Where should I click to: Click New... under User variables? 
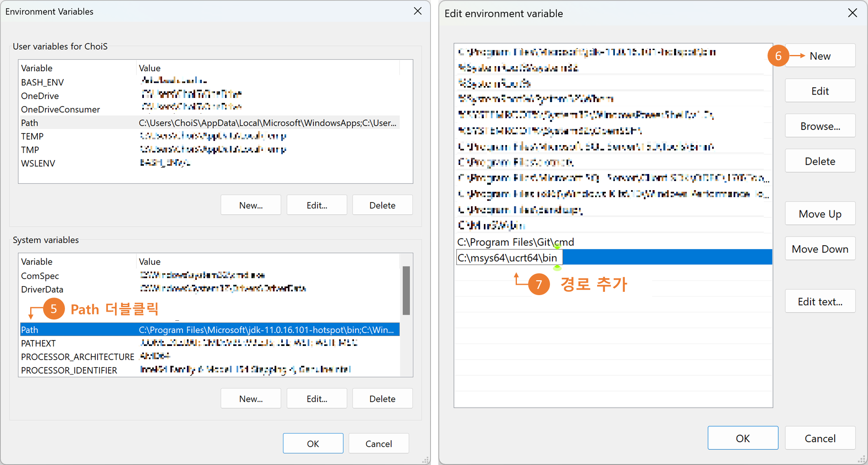[x=251, y=205]
